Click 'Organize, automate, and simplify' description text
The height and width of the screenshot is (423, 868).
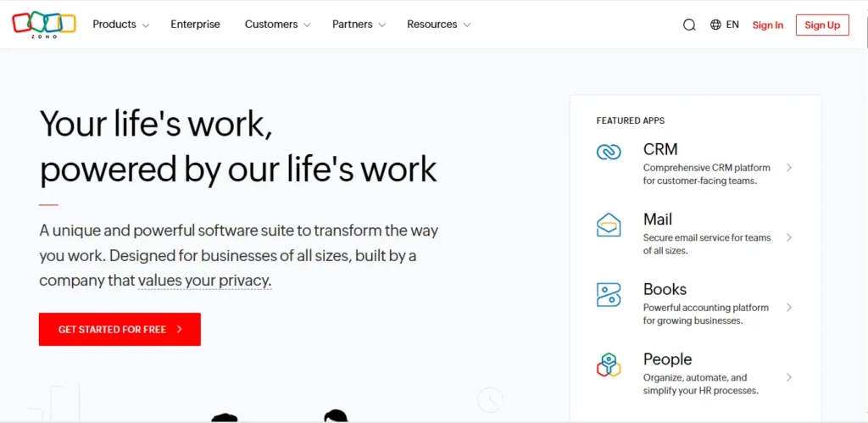[701, 384]
